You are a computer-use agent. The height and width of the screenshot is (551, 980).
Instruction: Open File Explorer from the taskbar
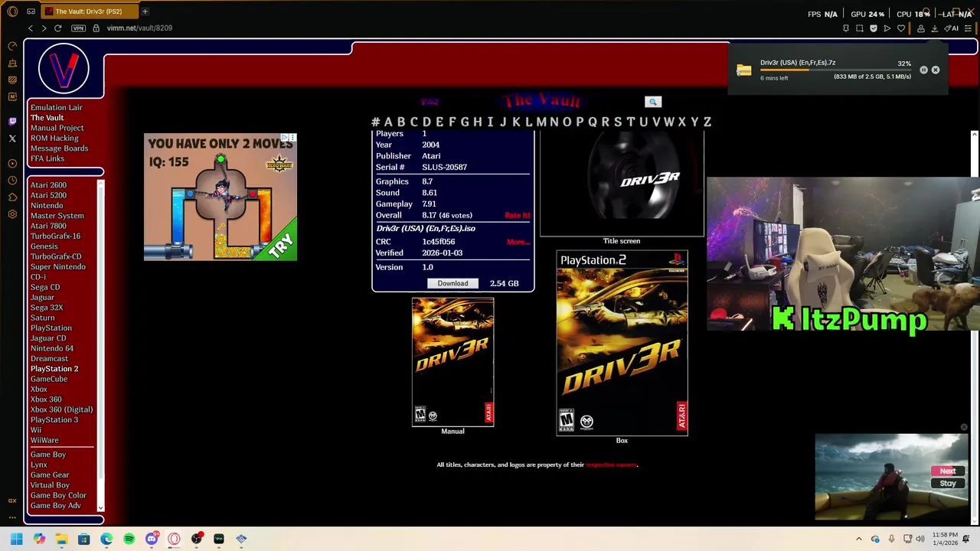click(x=61, y=539)
